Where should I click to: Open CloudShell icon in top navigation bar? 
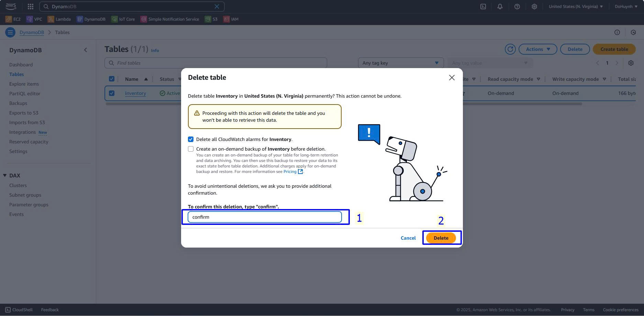(x=483, y=7)
